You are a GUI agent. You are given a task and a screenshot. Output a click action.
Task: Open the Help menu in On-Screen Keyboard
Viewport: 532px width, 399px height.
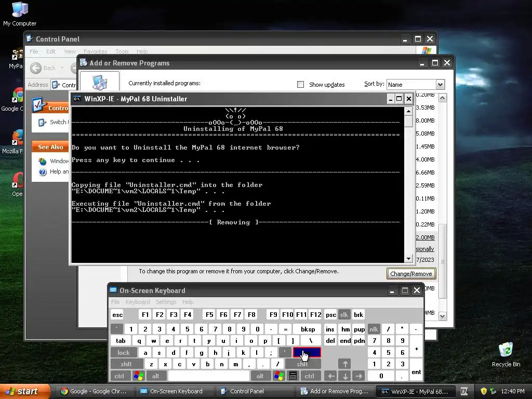(188, 302)
